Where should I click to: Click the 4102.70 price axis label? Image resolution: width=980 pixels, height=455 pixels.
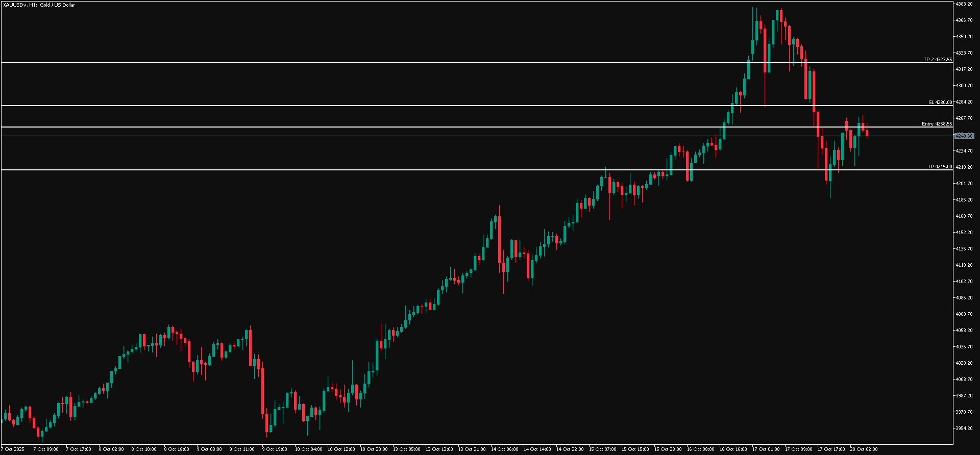[964, 282]
